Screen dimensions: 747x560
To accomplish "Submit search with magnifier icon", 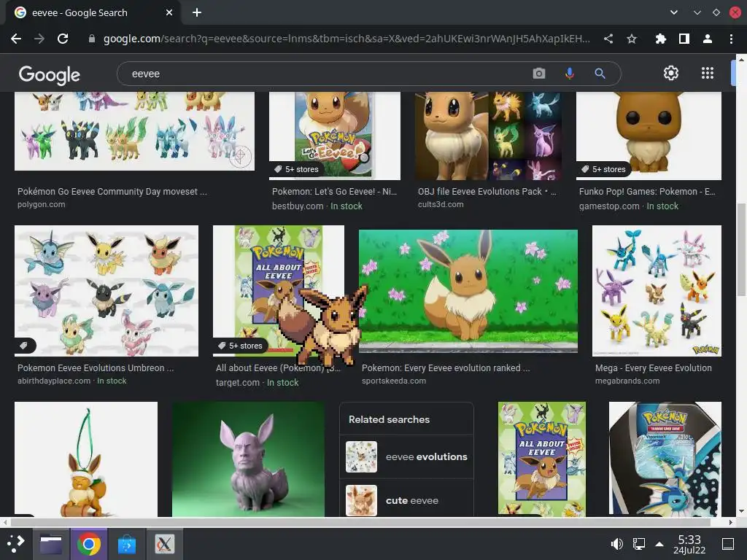I will click(600, 74).
